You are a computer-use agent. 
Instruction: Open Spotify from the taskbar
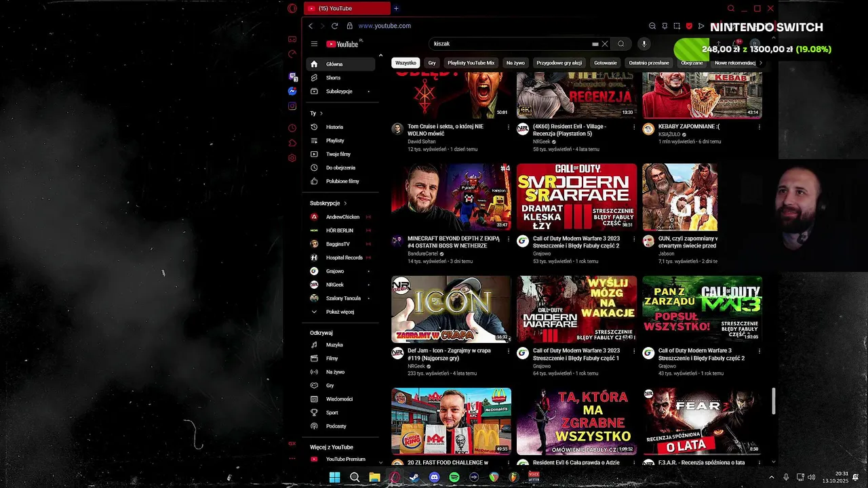click(454, 477)
